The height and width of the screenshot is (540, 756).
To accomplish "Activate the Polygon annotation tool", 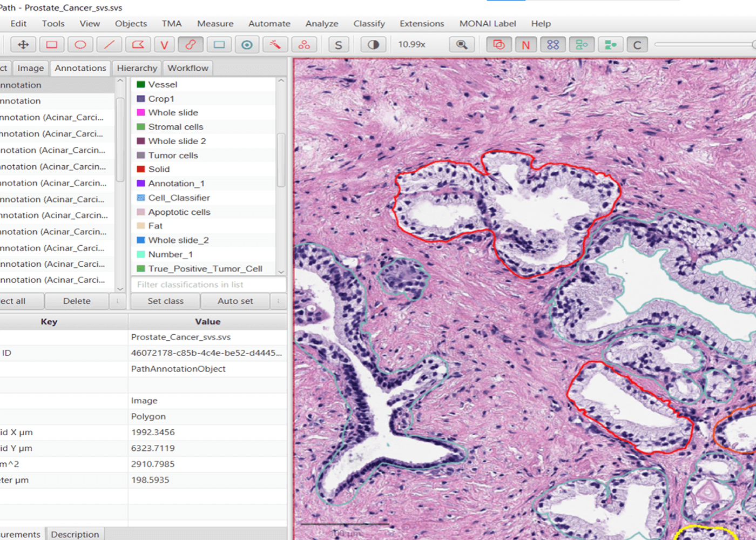I will coord(138,44).
